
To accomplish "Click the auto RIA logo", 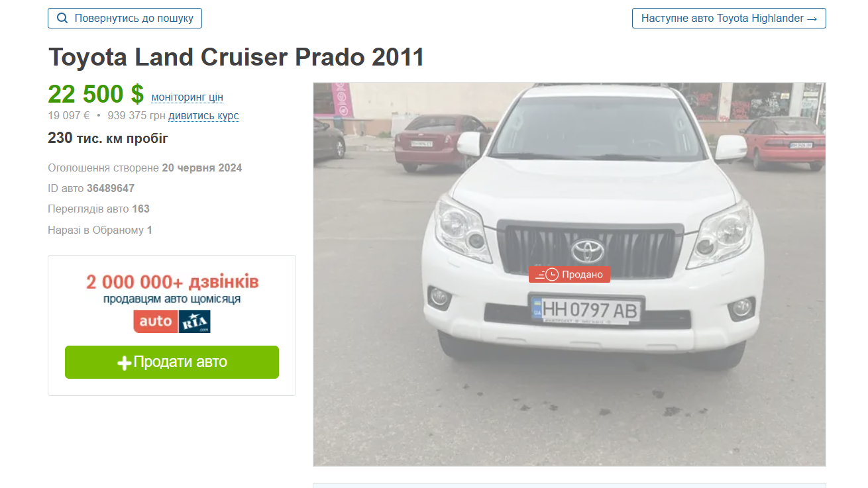I will click(x=172, y=322).
